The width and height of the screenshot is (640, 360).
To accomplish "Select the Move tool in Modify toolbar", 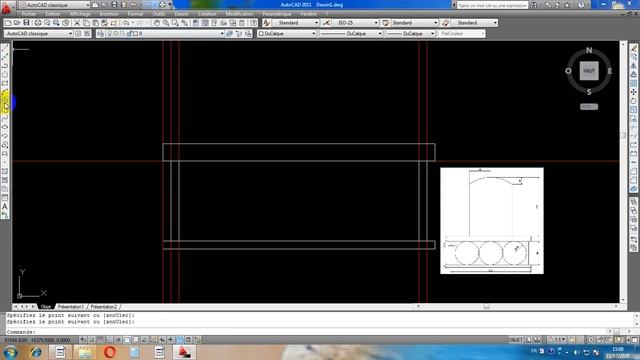I will 633,92.
